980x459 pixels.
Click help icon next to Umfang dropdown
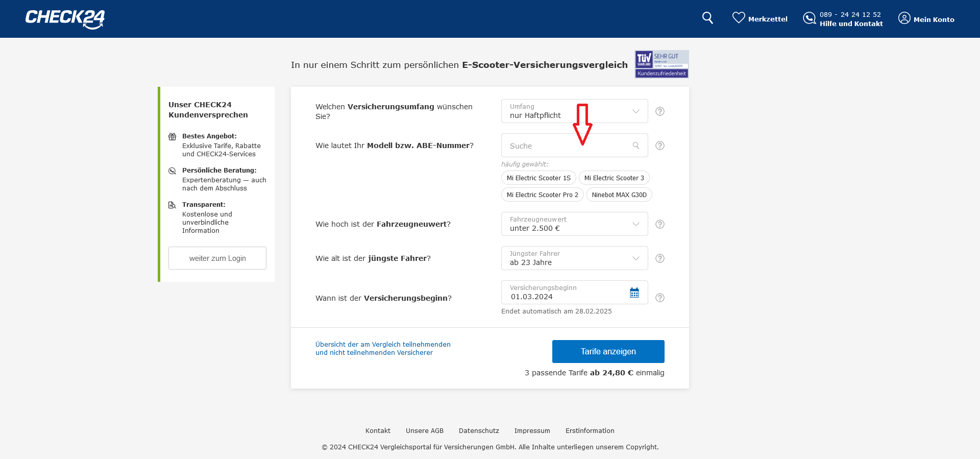tap(660, 111)
